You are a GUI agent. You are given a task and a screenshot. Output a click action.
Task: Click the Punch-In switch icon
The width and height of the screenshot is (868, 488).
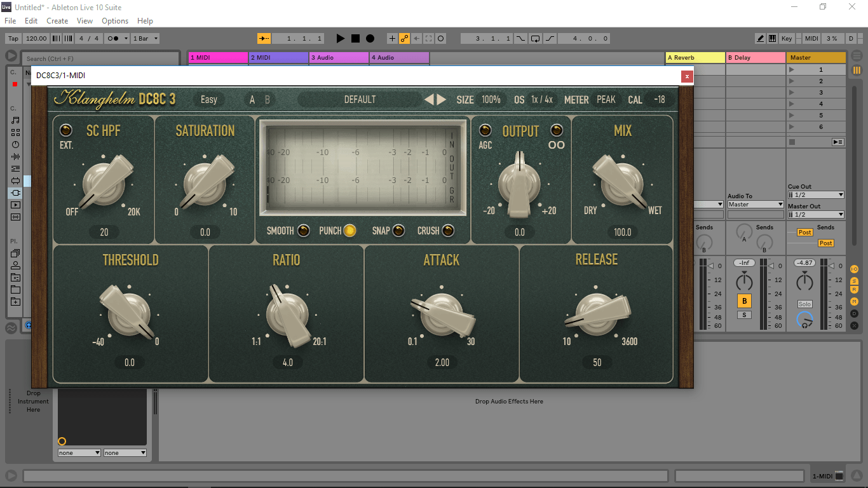520,39
